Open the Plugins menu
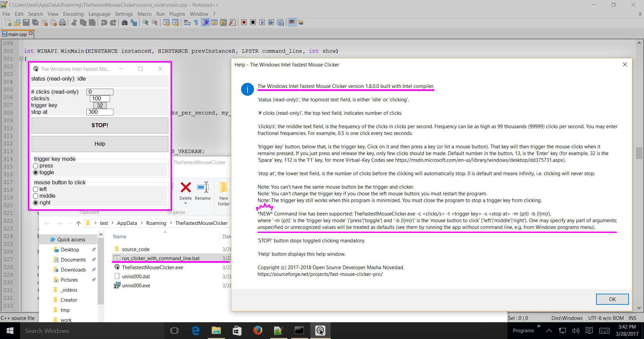 pyautogui.click(x=177, y=14)
